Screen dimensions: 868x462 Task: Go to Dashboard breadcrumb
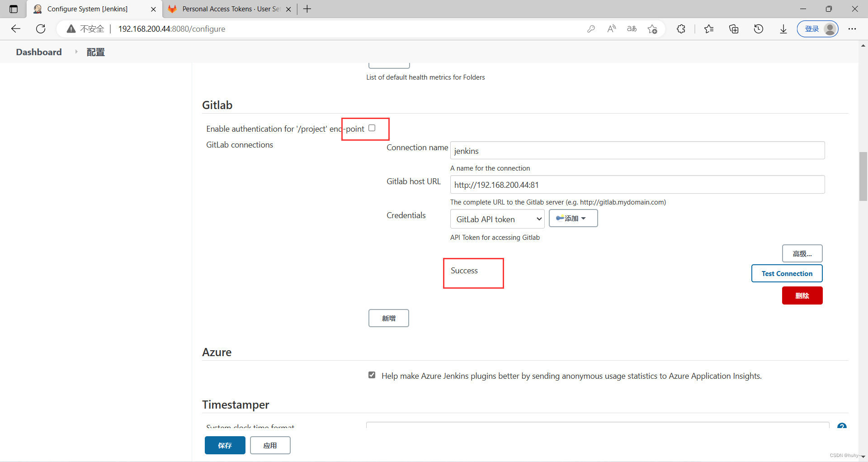(x=39, y=52)
